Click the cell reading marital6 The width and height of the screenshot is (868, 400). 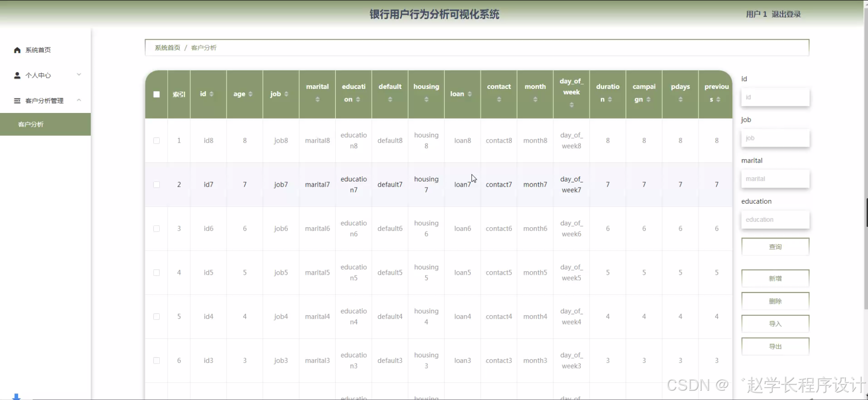(x=317, y=229)
